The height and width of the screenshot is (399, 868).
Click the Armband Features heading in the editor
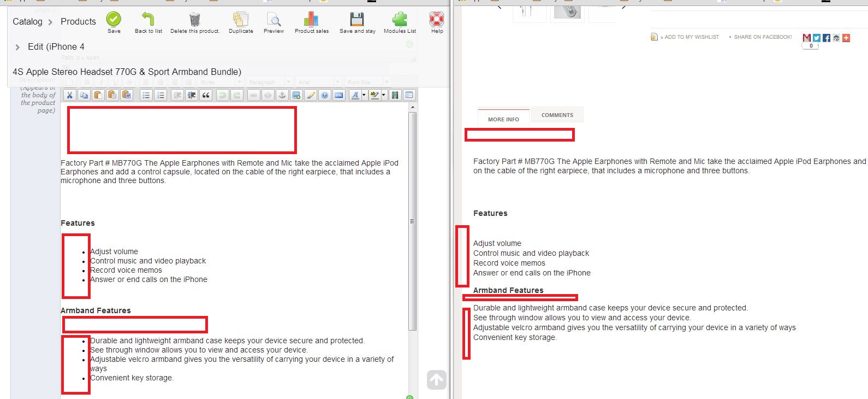coord(96,310)
